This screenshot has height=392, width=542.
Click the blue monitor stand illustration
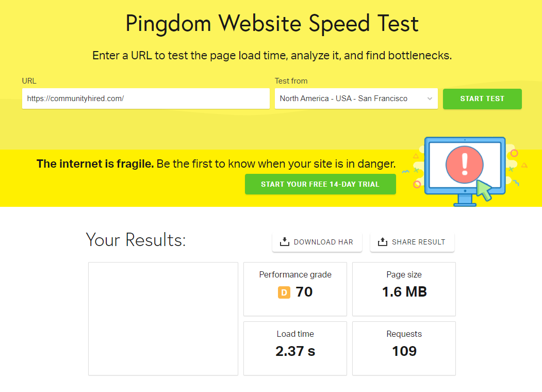click(x=465, y=201)
